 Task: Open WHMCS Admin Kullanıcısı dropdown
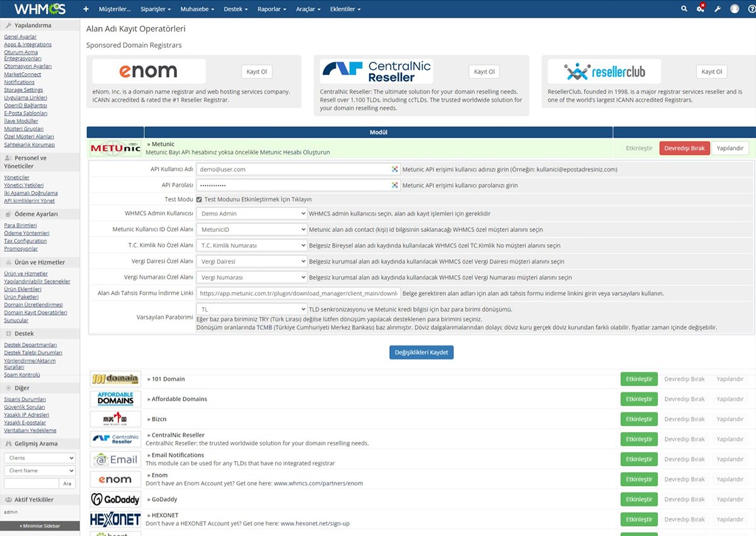coord(251,214)
